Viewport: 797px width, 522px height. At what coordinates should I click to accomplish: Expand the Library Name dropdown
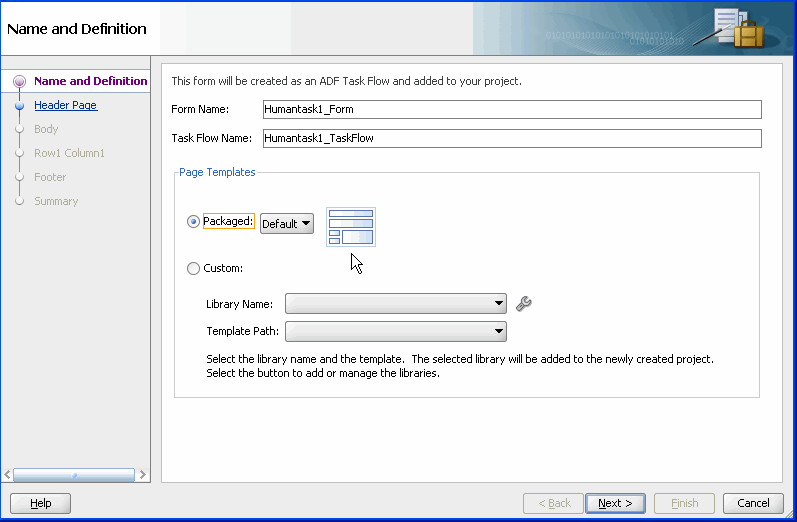(395, 303)
